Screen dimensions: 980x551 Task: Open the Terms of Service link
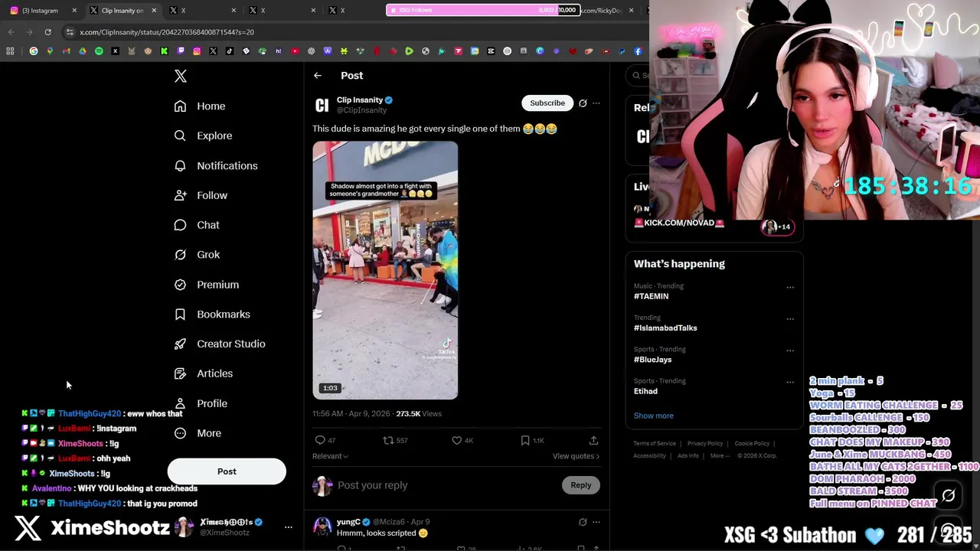point(655,443)
